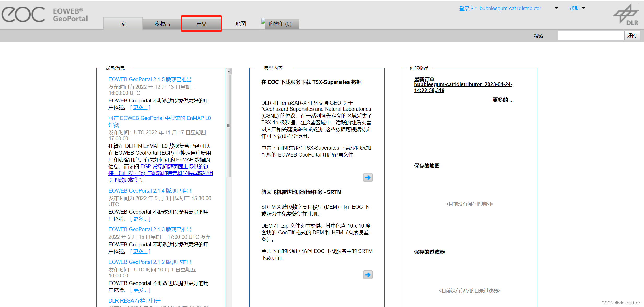Viewport: 644px width, 307px height.
Task: Click the shopping cart icon
Action: click(263, 22)
